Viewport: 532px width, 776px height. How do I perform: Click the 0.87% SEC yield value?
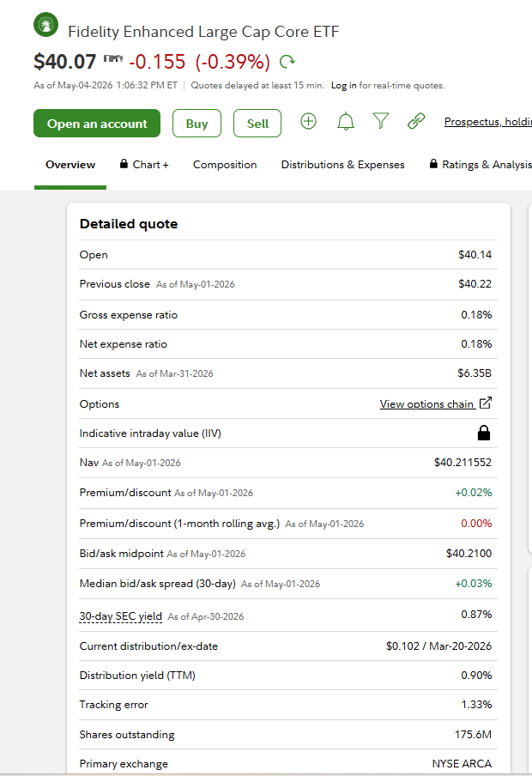click(476, 614)
